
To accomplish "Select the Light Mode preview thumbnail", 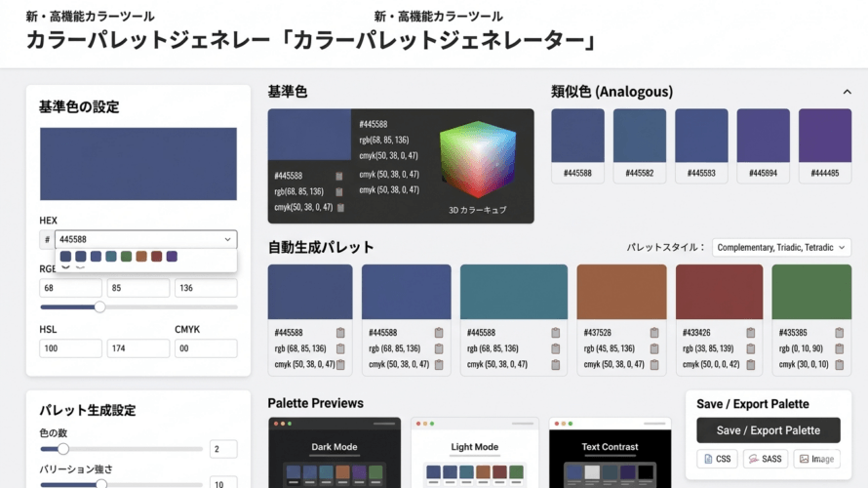I will (474, 453).
